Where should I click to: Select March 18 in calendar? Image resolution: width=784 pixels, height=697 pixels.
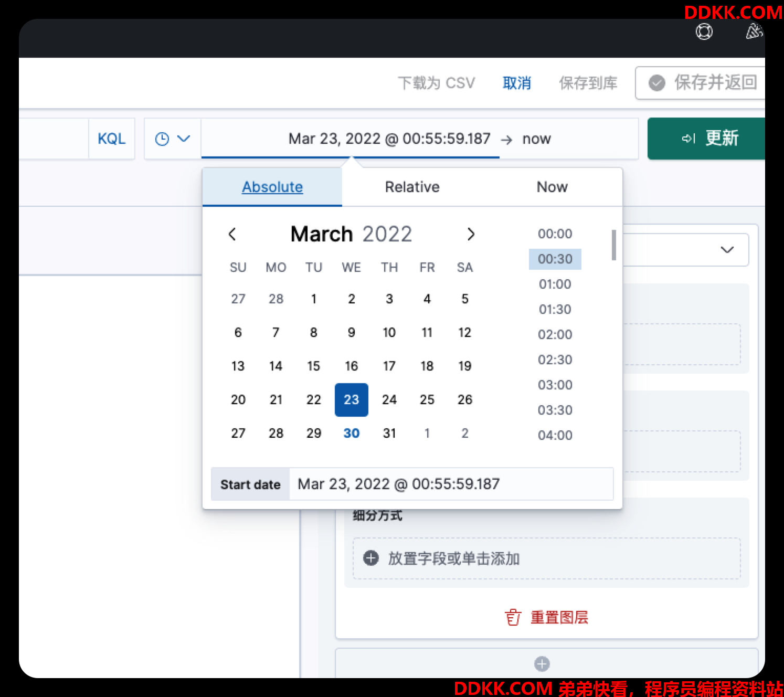click(427, 366)
